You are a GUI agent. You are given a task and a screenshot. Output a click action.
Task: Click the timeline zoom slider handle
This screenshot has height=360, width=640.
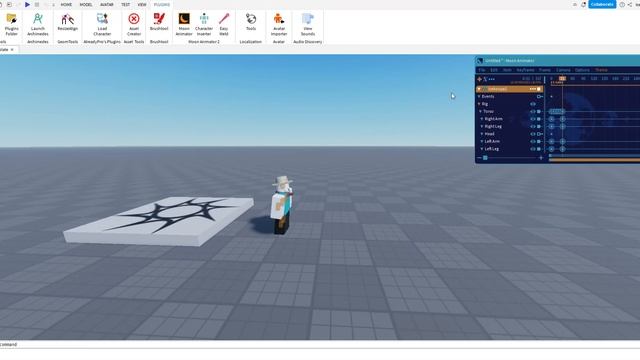point(485,158)
